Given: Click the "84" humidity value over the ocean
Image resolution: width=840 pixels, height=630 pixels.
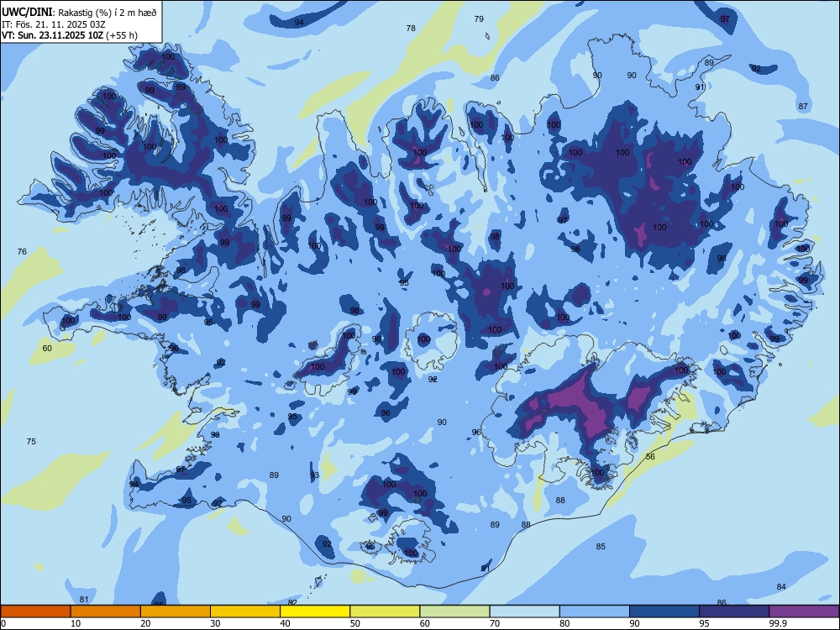Looking at the screenshot, I should pos(781,586).
